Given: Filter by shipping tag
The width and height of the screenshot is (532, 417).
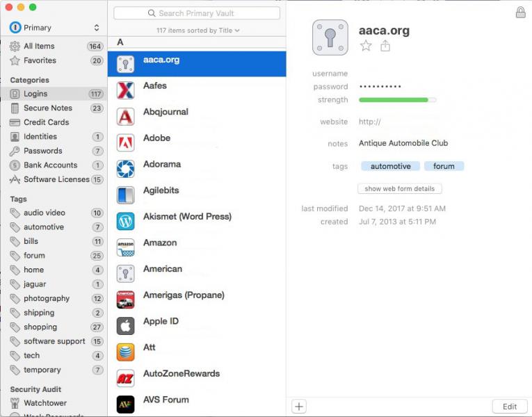Looking at the screenshot, I should (54, 313).
